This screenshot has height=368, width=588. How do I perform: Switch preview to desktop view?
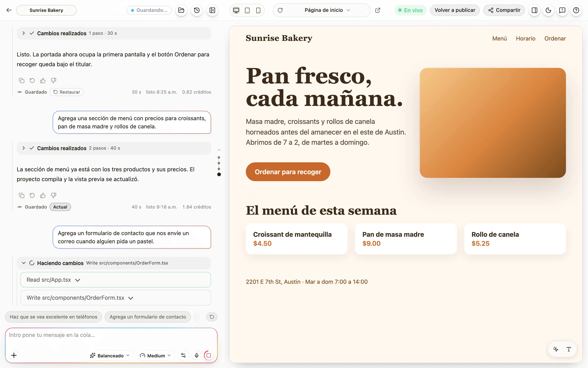tap(236, 10)
